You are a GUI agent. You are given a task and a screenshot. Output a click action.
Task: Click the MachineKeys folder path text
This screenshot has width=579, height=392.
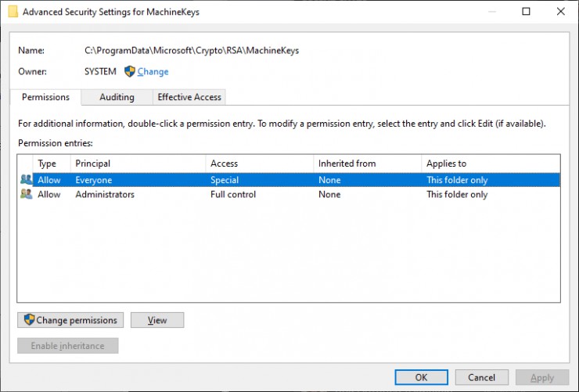coord(192,51)
